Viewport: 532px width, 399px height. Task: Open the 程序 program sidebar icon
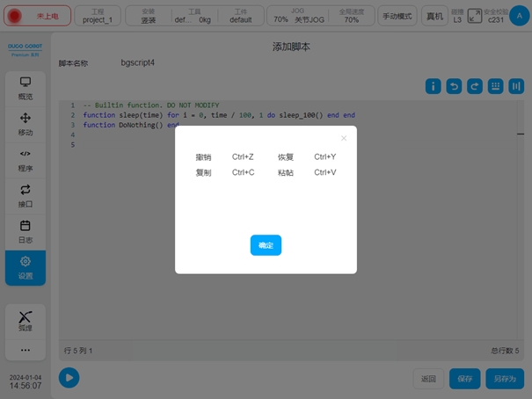point(26,160)
